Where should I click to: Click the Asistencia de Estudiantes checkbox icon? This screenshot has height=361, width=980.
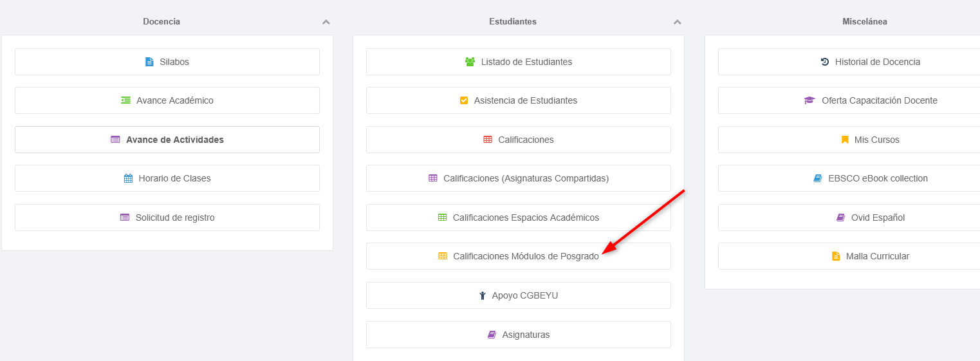464,100
